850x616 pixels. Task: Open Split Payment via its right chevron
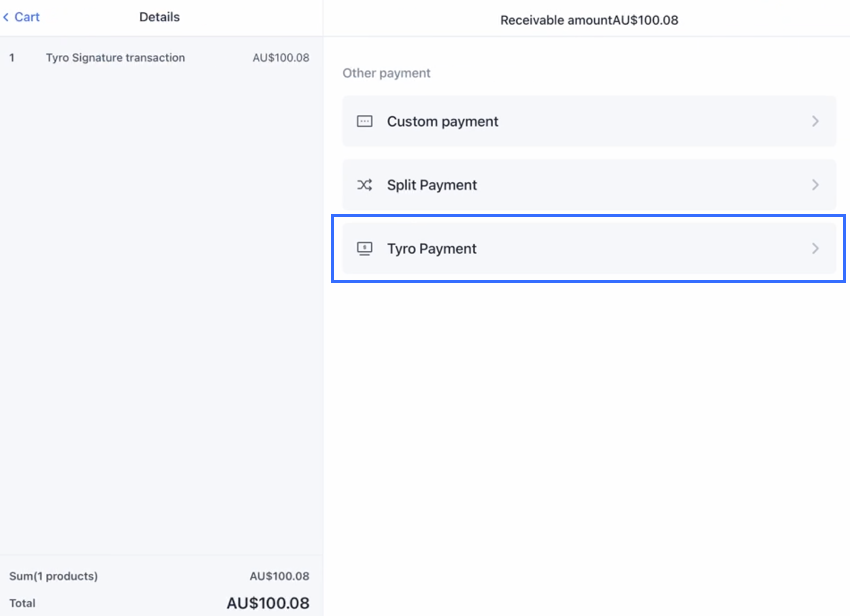(815, 185)
